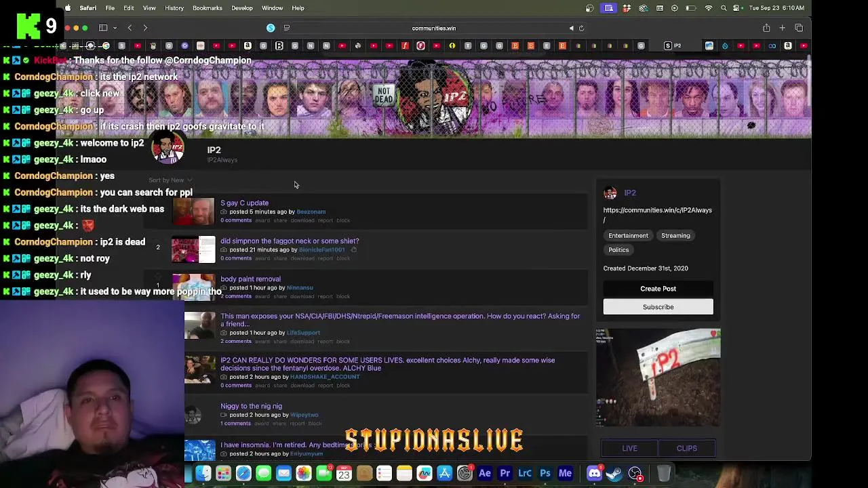Open Finder from the Dock
The height and width of the screenshot is (488, 868).
(x=203, y=473)
